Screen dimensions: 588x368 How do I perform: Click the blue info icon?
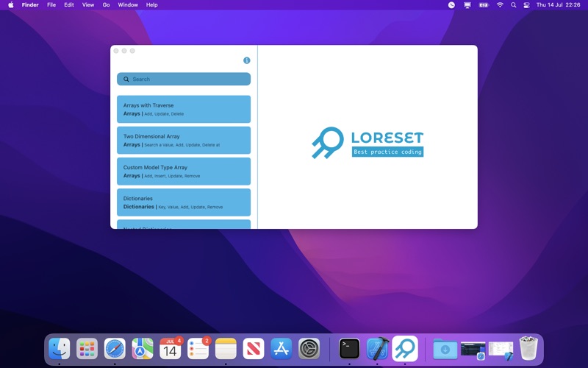point(247,60)
